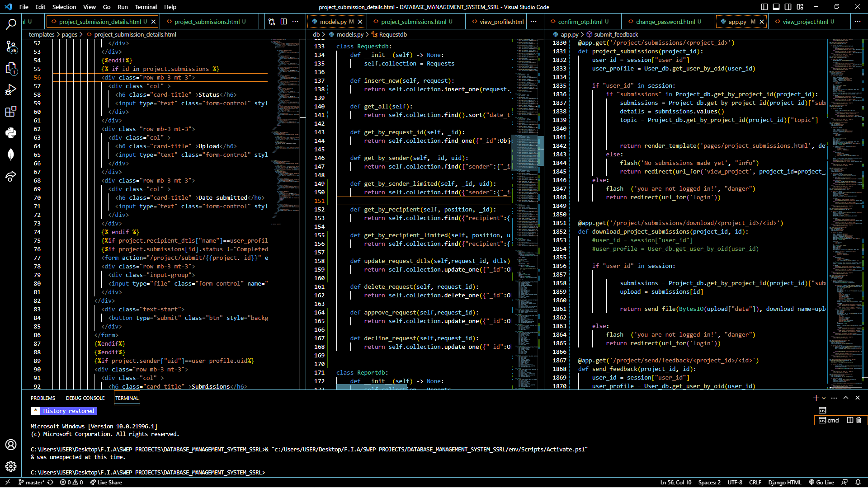Image resolution: width=868 pixels, height=488 pixels.
Task: Open notifications bell in status bar
Action: coord(858,482)
